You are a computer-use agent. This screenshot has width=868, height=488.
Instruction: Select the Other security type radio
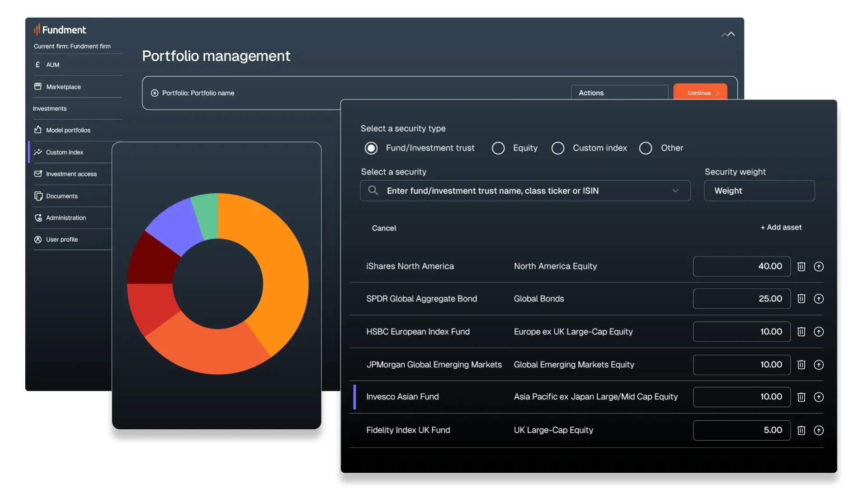pos(646,148)
